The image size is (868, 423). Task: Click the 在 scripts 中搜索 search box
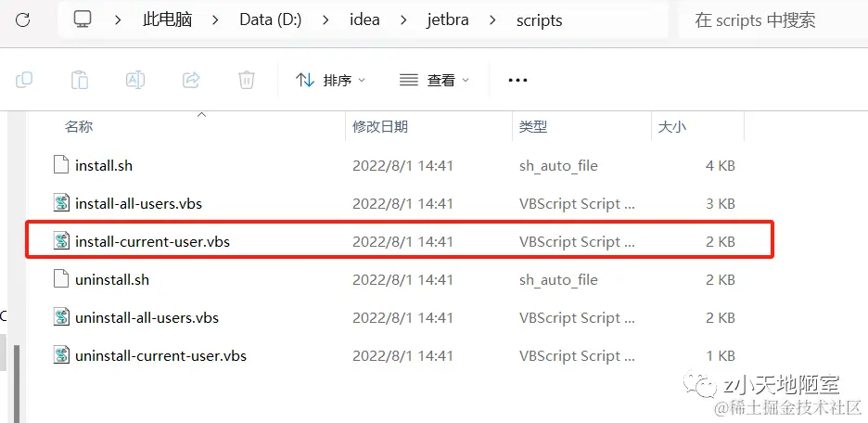coord(772,20)
